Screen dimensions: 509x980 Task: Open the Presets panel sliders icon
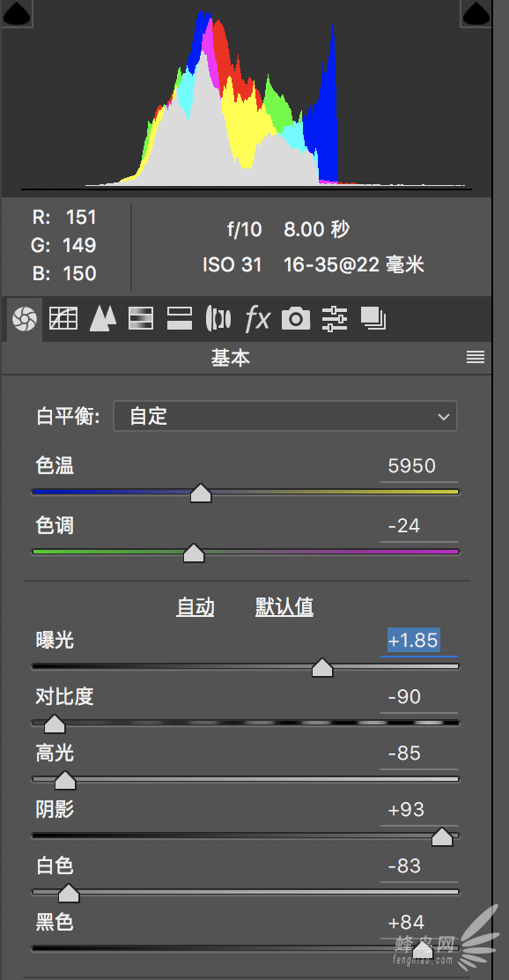click(x=335, y=319)
